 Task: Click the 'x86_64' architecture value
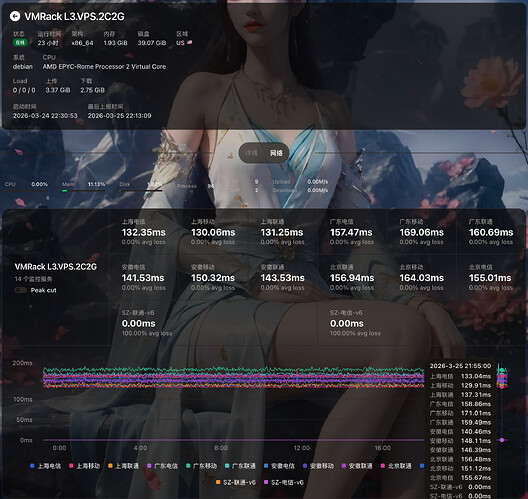(x=82, y=43)
